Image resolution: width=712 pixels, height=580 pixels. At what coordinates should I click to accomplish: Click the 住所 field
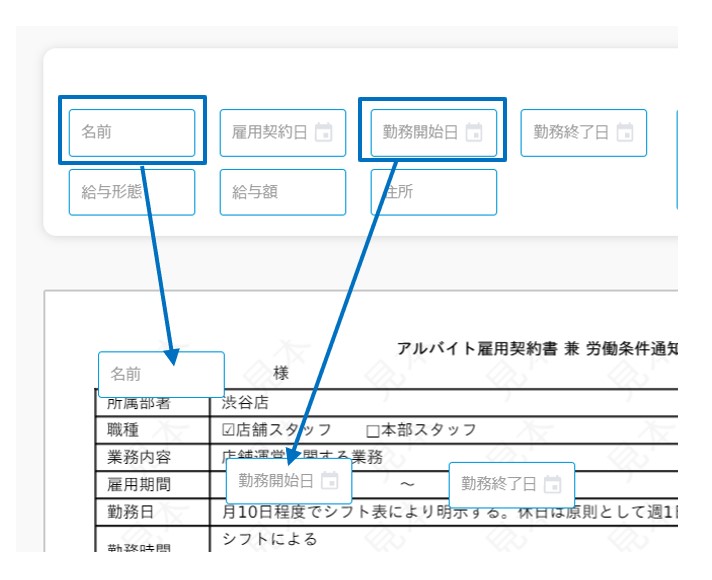pos(434,192)
